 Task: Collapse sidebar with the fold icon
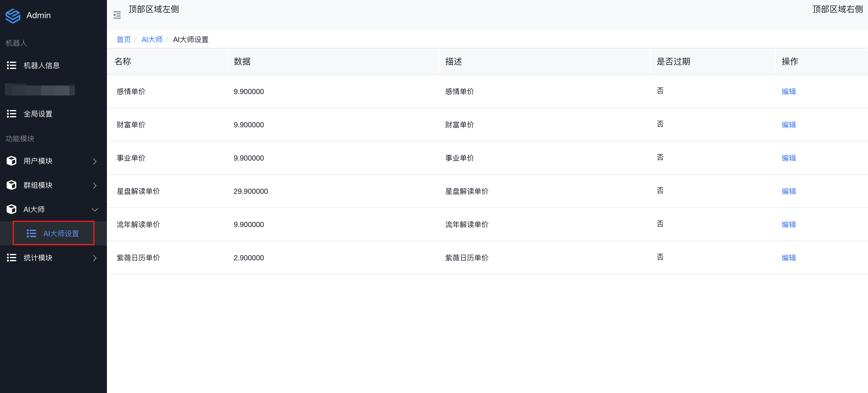tap(117, 15)
